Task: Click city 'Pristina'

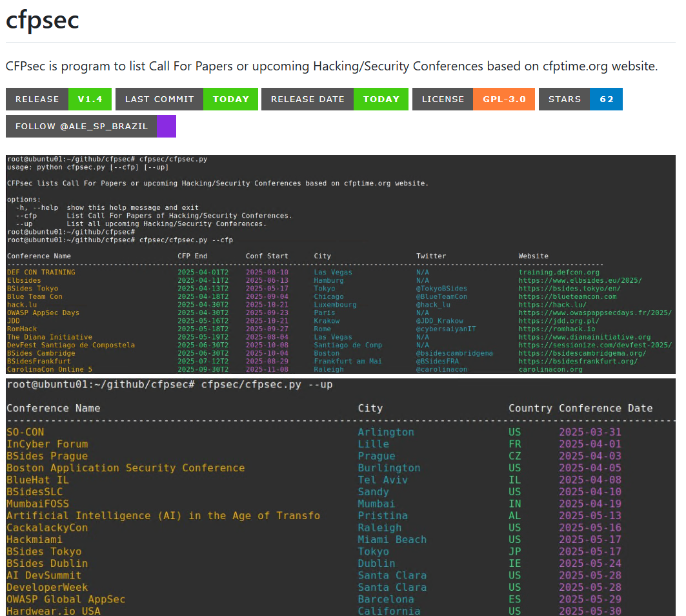Action: [383, 516]
